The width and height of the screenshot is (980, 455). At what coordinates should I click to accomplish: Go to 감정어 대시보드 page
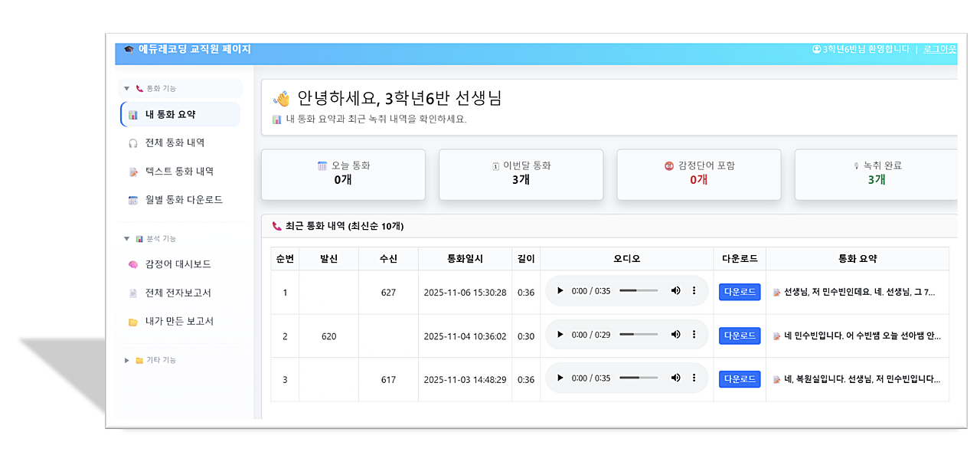178,264
